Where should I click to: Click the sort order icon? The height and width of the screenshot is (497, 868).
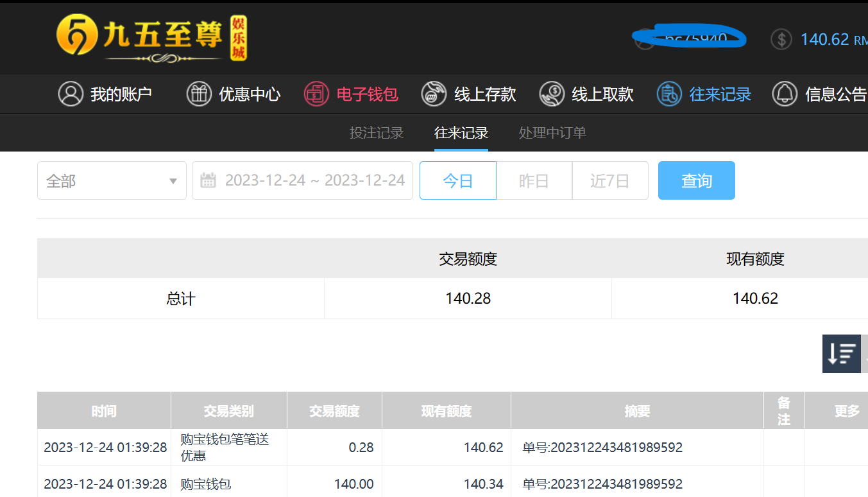(841, 353)
